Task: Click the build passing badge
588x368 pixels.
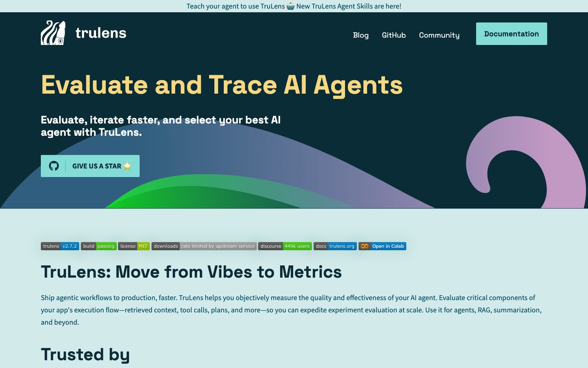Action: tap(99, 246)
